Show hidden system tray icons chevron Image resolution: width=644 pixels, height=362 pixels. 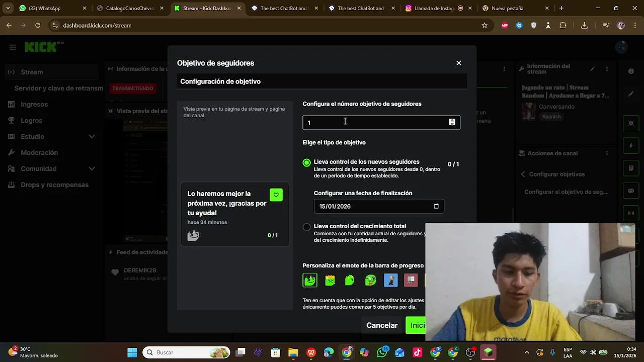(527, 352)
